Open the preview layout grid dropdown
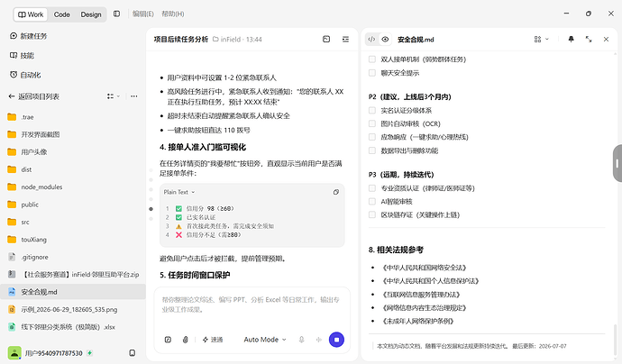The width and height of the screenshot is (622, 364). click(542, 40)
